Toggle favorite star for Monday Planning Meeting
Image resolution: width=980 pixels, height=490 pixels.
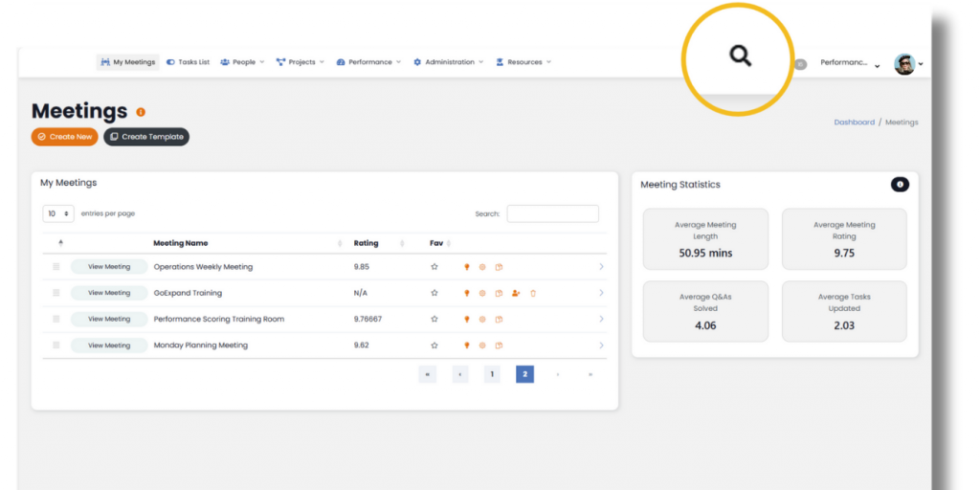pyautogui.click(x=434, y=345)
